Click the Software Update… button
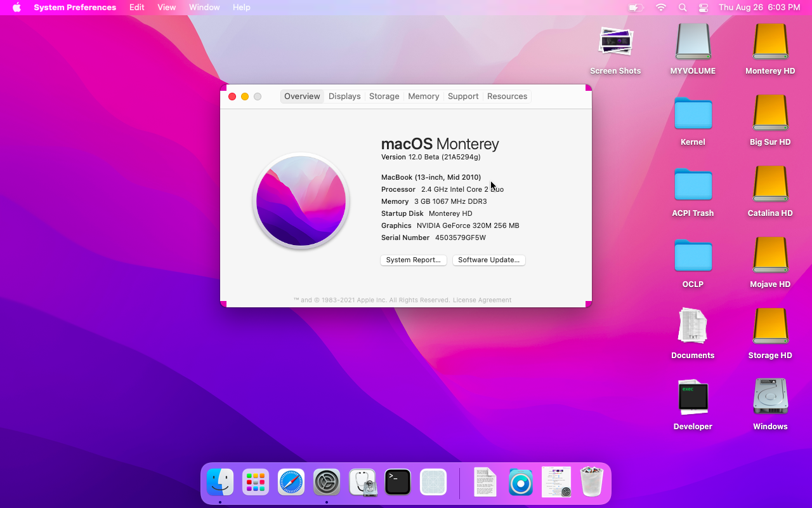Image resolution: width=812 pixels, height=508 pixels. point(488,260)
